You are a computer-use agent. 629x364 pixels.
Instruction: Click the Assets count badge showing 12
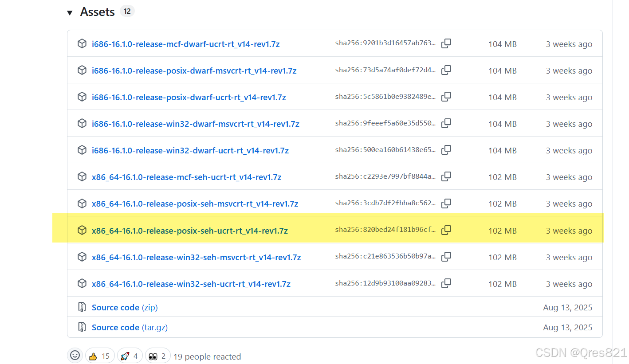click(127, 12)
